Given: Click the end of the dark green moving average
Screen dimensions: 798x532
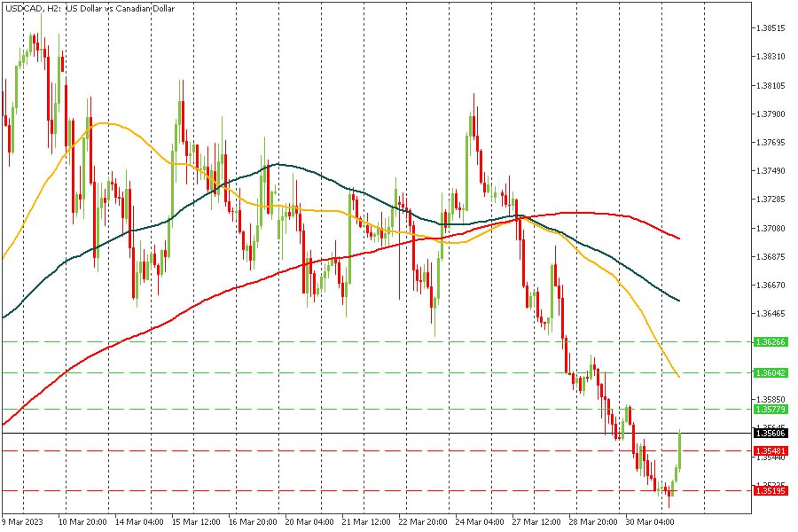Looking at the screenshot, I should point(679,300).
